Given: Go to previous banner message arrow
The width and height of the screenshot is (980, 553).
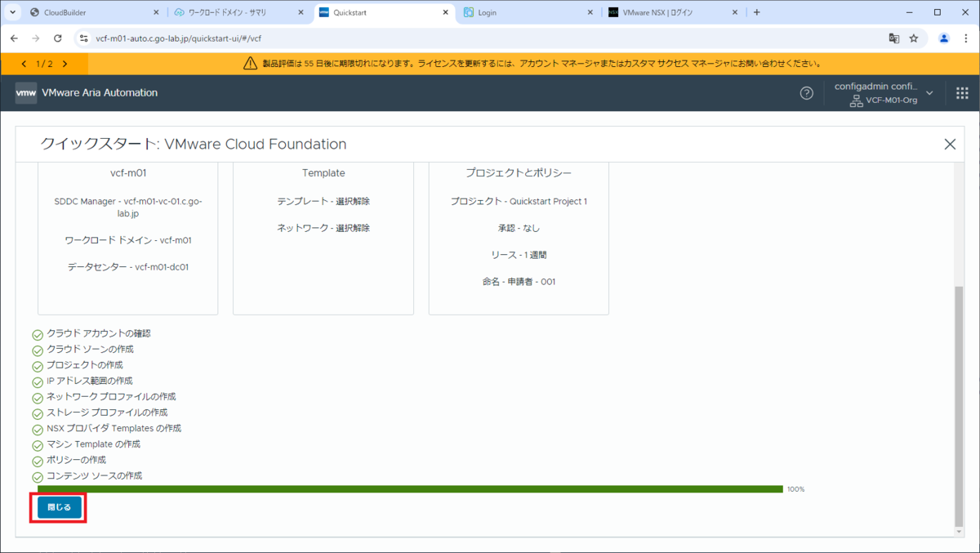Looking at the screenshot, I should 24,64.
